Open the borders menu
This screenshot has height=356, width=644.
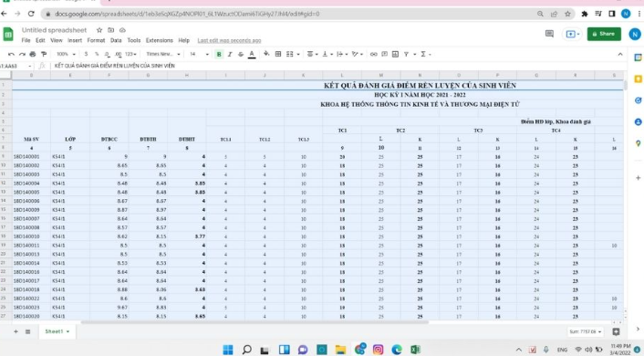coord(278,54)
